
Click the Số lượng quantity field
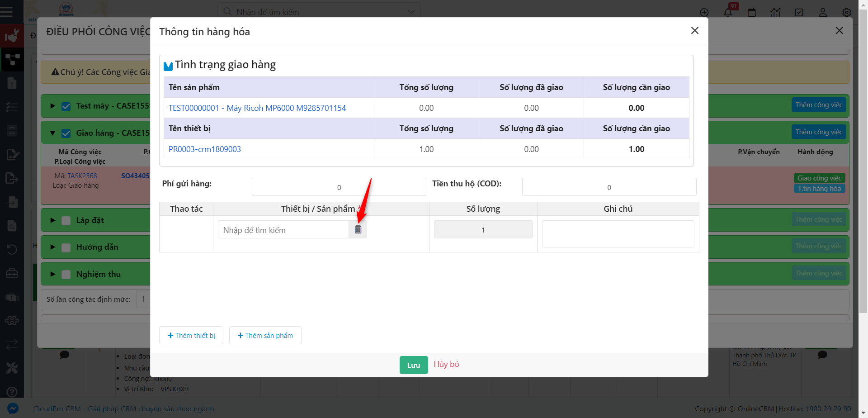click(x=483, y=229)
